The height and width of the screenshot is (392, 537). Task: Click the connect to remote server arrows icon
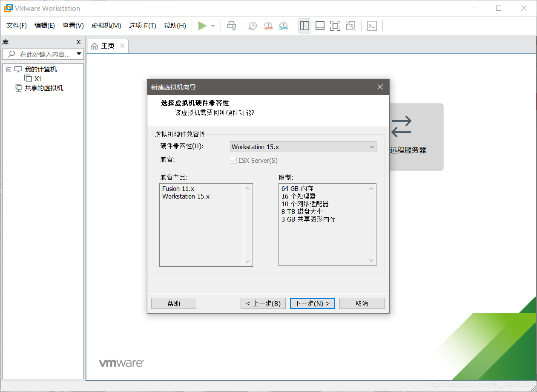point(401,127)
